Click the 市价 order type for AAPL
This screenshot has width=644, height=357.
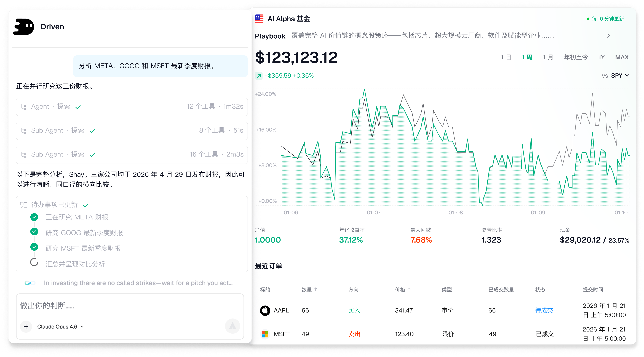[x=448, y=310]
